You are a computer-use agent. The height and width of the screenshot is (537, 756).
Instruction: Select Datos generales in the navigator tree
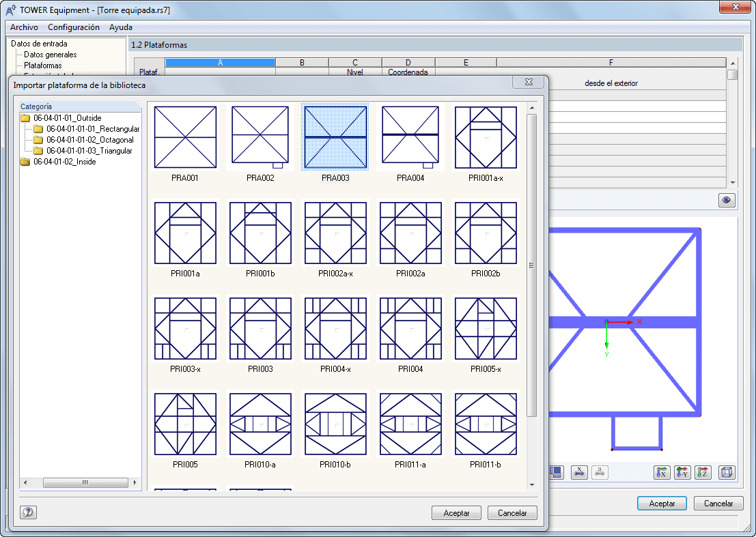pyautogui.click(x=50, y=55)
